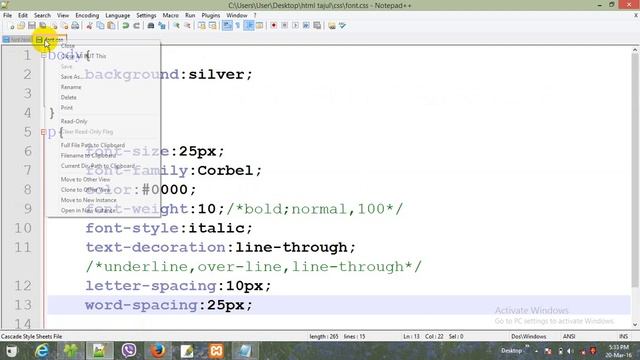The image size is (640, 360).
Task: Open the Encoding menu
Action: (x=87, y=15)
